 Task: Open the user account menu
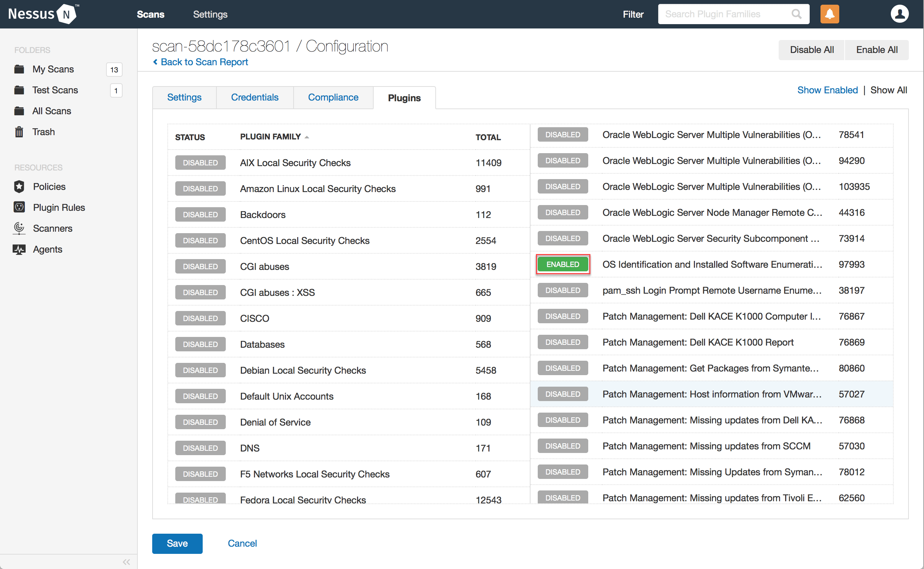[899, 14]
